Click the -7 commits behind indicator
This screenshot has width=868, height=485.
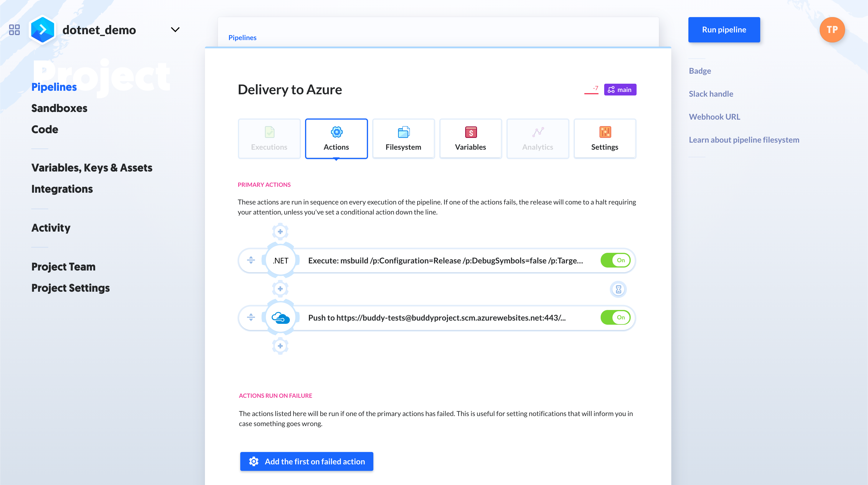pyautogui.click(x=591, y=90)
